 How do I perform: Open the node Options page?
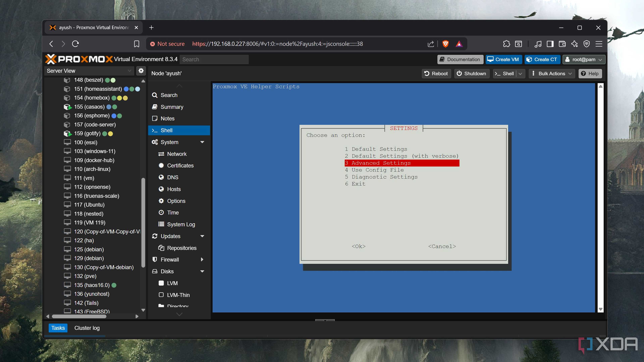[179, 201]
